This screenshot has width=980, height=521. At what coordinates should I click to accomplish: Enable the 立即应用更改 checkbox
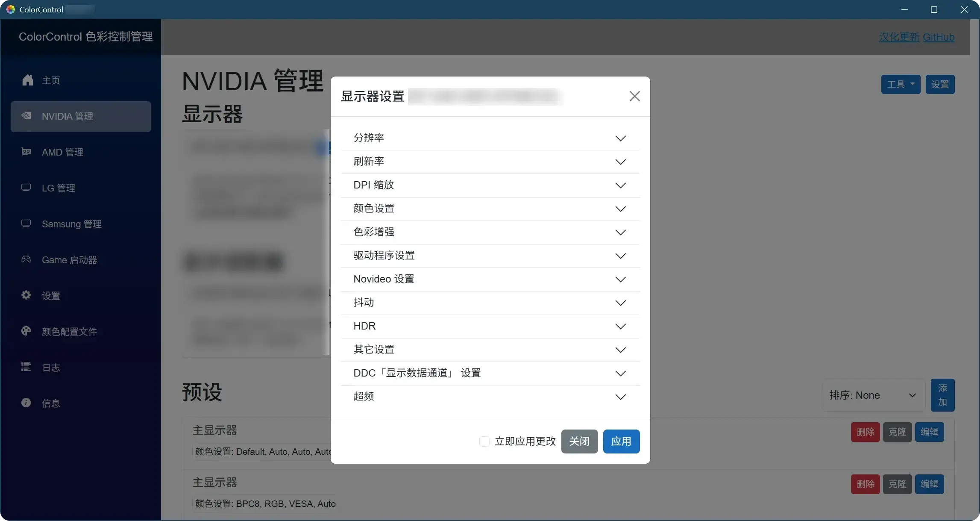click(x=484, y=442)
